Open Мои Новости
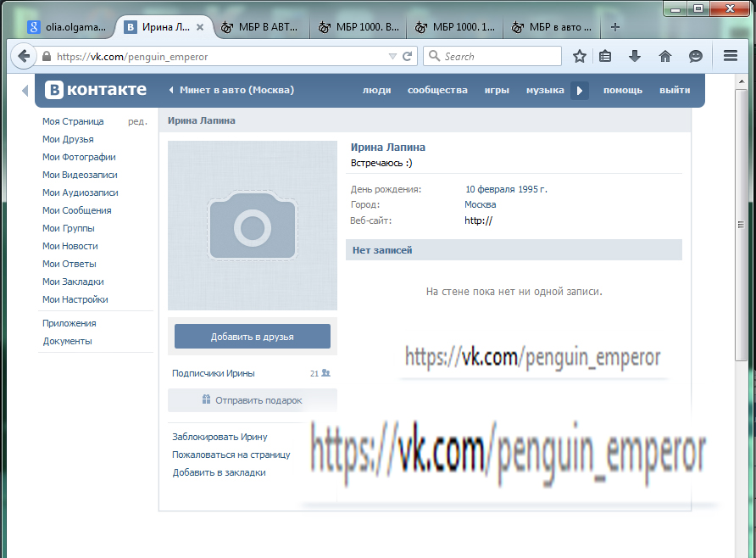 [x=69, y=247]
